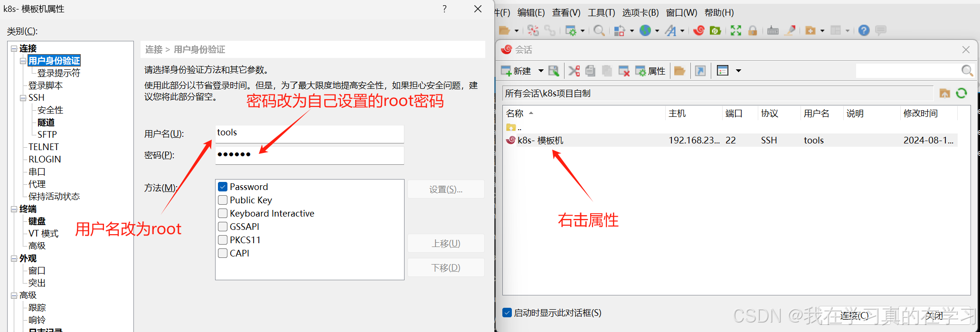Click the 下移(D) button
Image resolution: width=980 pixels, height=332 pixels.
tap(446, 267)
